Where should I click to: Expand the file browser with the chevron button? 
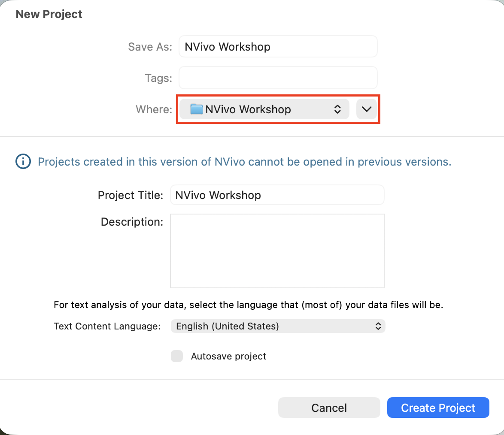[x=367, y=109]
